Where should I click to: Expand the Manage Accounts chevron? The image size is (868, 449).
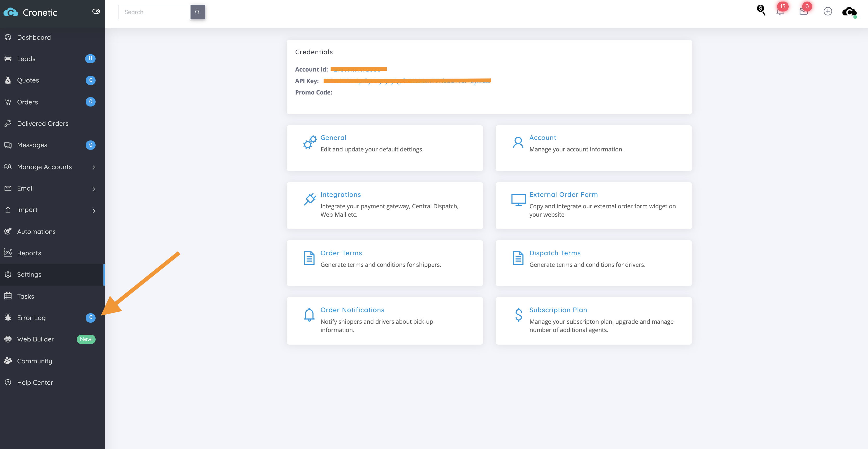click(94, 167)
